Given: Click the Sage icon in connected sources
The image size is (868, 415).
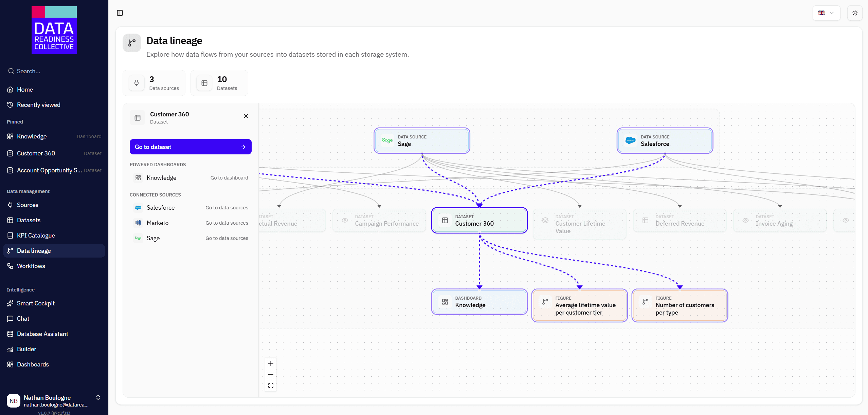Looking at the screenshot, I should [138, 238].
